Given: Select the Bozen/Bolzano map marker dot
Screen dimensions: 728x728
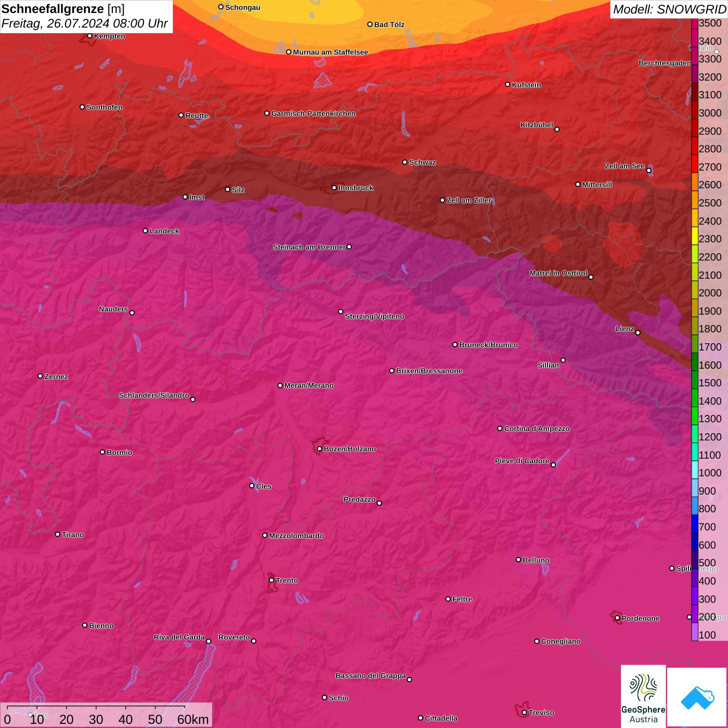Looking at the screenshot, I should 320,449.
